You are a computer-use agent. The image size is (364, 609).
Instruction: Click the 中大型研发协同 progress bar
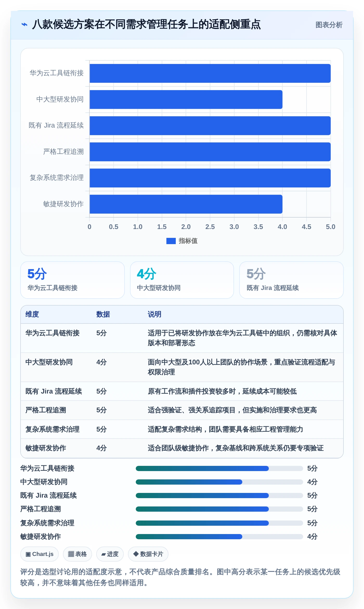coord(219,482)
